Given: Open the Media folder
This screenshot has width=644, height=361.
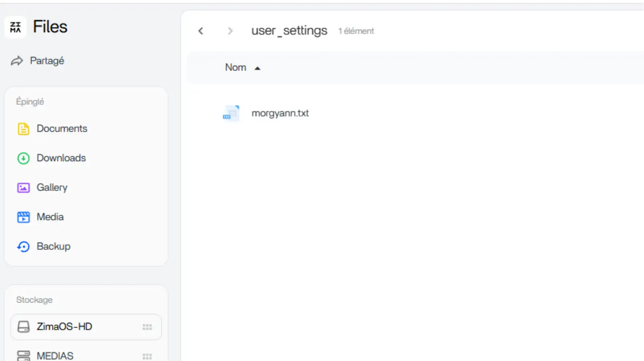Looking at the screenshot, I should (50, 217).
